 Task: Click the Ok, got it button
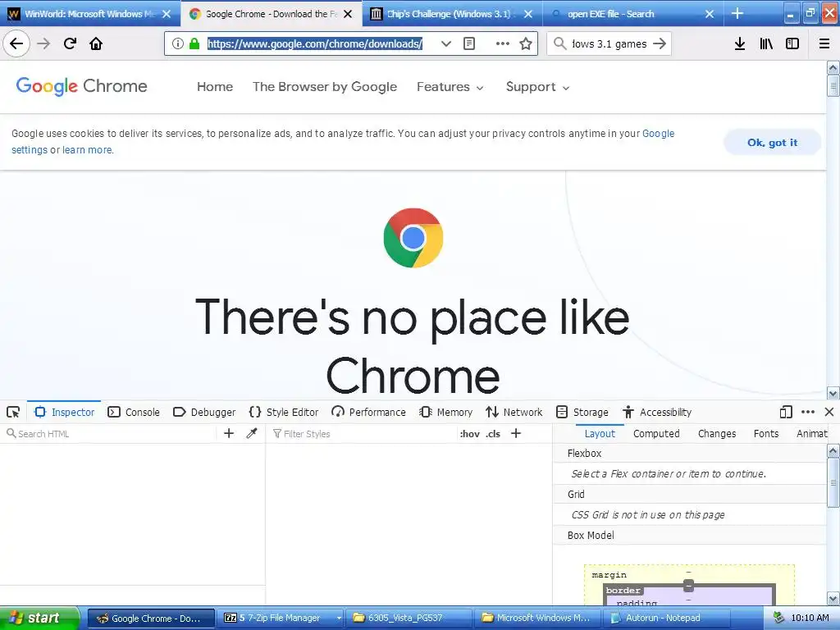pos(772,143)
